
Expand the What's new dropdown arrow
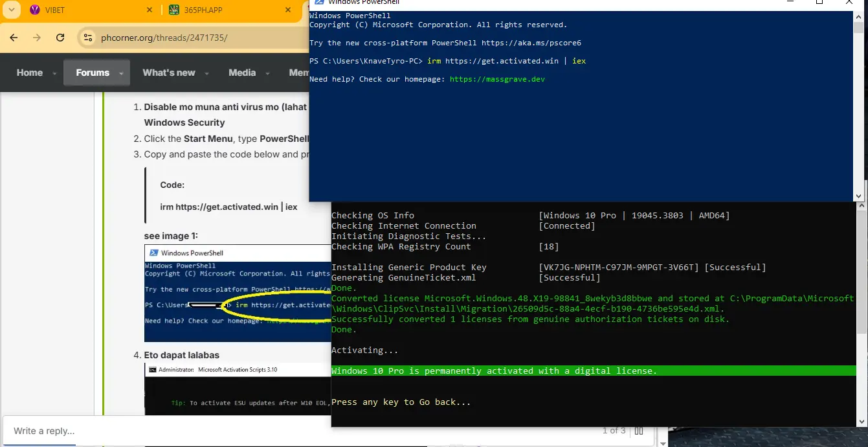(206, 73)
